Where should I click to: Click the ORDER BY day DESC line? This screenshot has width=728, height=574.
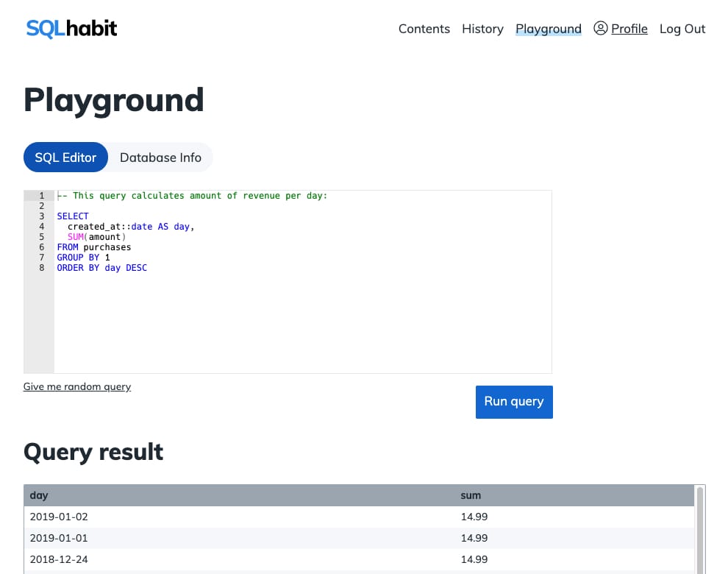click(x=101, y=268)
